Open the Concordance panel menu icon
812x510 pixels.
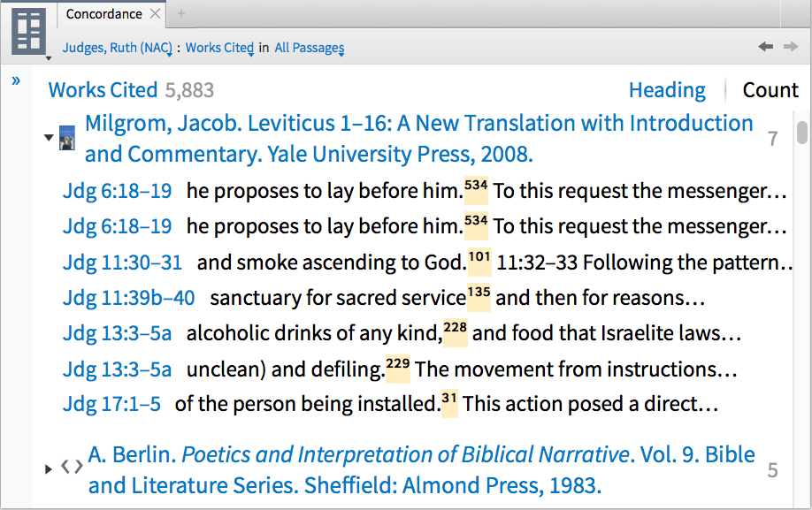coord(30,32)
